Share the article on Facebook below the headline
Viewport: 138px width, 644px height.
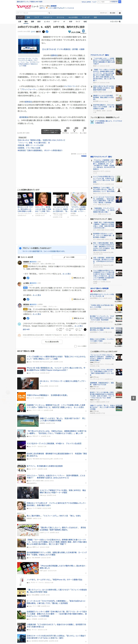coord(47,32)
